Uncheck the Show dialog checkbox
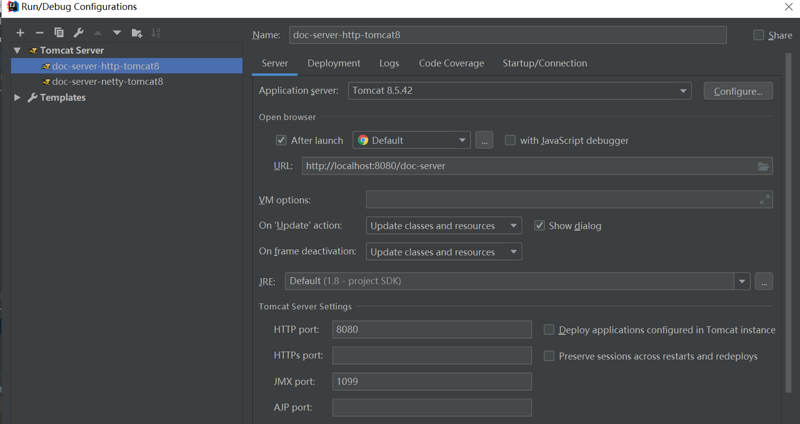 540,226
